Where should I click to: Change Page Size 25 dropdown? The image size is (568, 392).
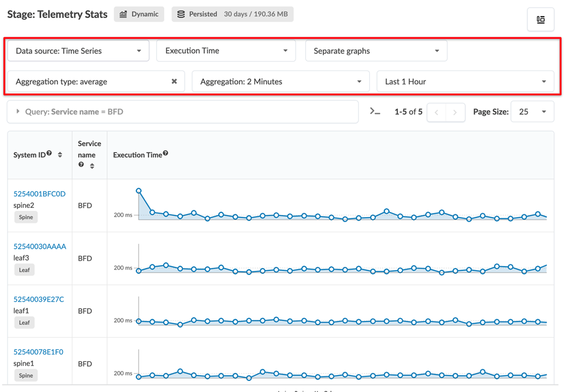tap(532, 112)
